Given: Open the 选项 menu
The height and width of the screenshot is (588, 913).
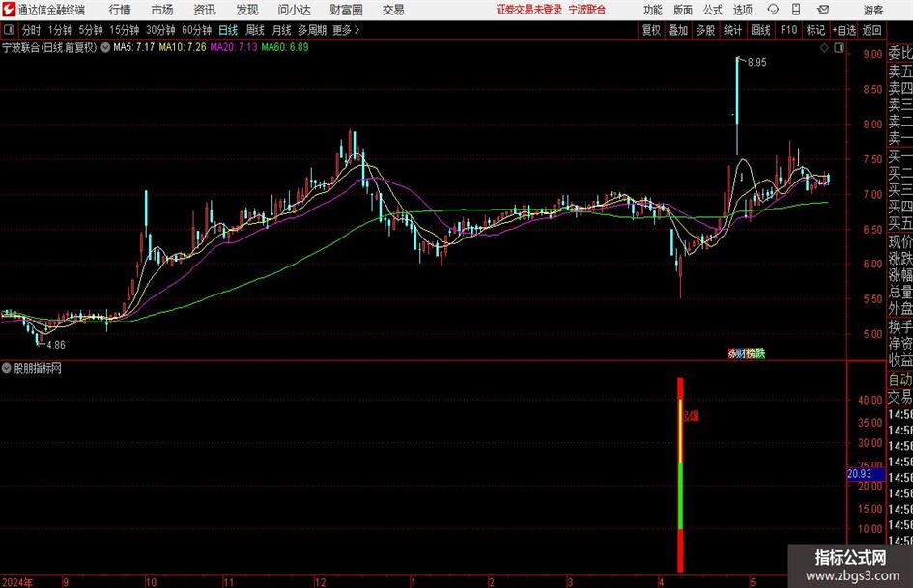Looking at the screenshot, I should click(743, 10).
